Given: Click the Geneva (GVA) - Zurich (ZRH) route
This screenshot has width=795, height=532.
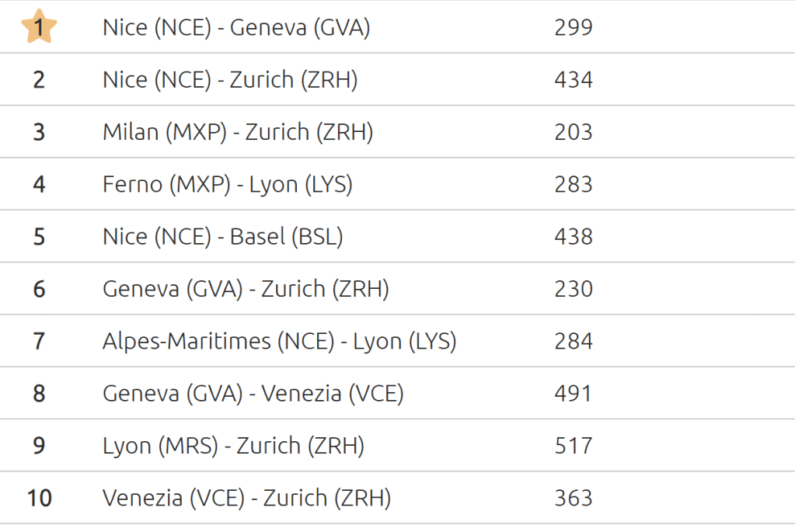Looking at the screenshot, I should point(246,289).
